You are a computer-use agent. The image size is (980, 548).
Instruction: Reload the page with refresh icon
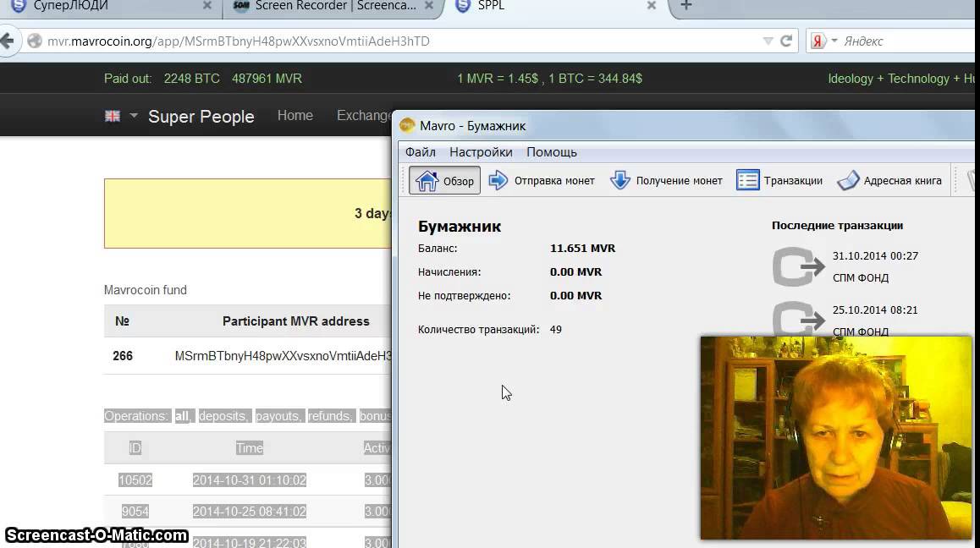786,41
